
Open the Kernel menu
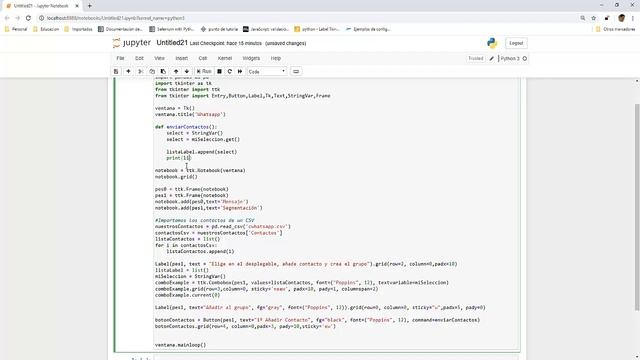225,58
